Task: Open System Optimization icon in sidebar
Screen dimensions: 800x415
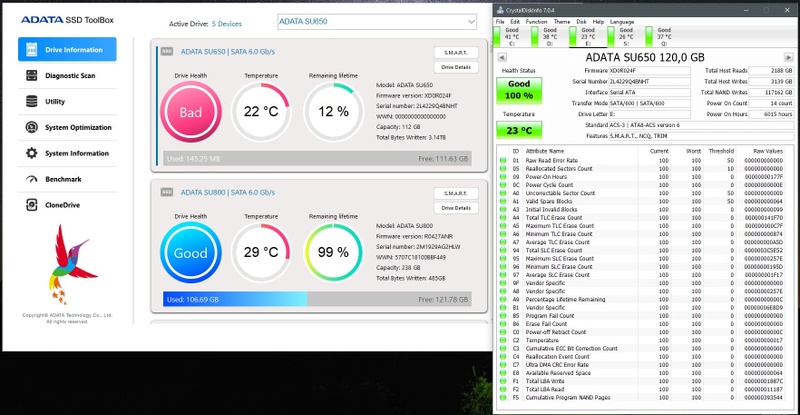Action: (32, 127)
